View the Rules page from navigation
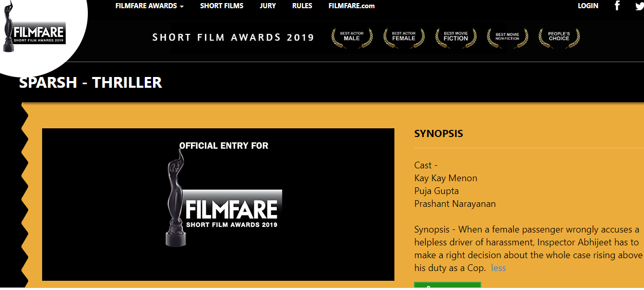This screenshot has height=290, width=644. tap(302, 6)
